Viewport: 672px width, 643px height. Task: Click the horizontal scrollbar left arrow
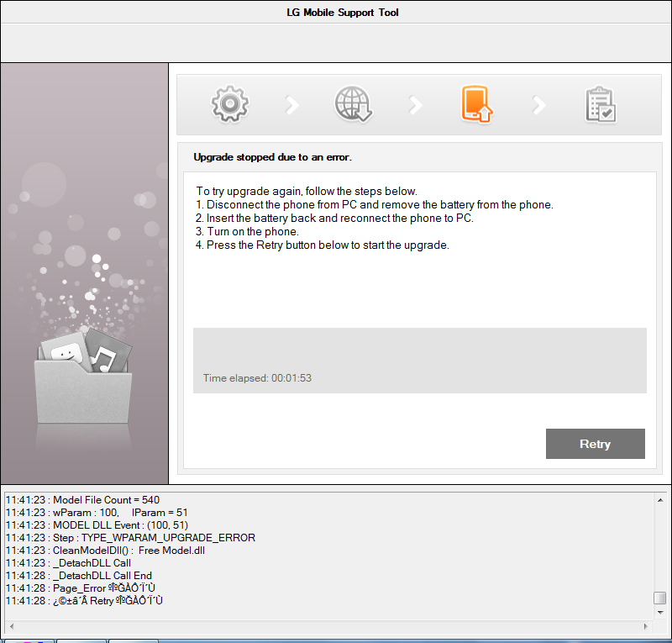pos(12,626)
